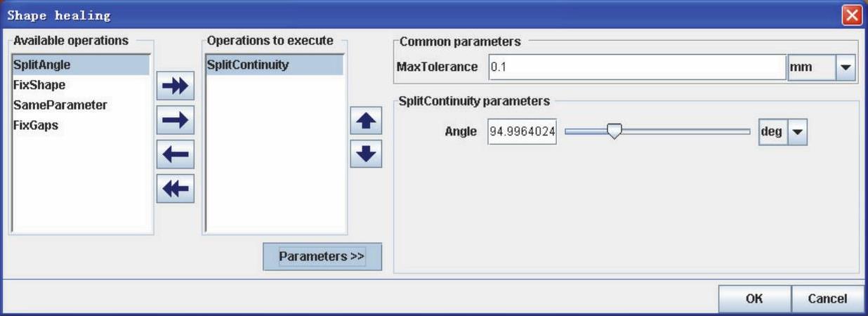Collapse the panel with the Parameters >> button
Screen dimensions: 868x316
pos(322,256)
